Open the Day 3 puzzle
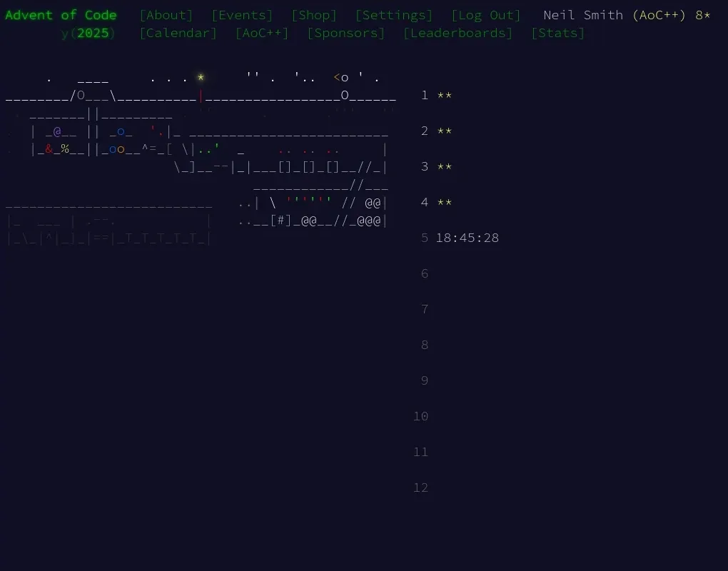 435,166
